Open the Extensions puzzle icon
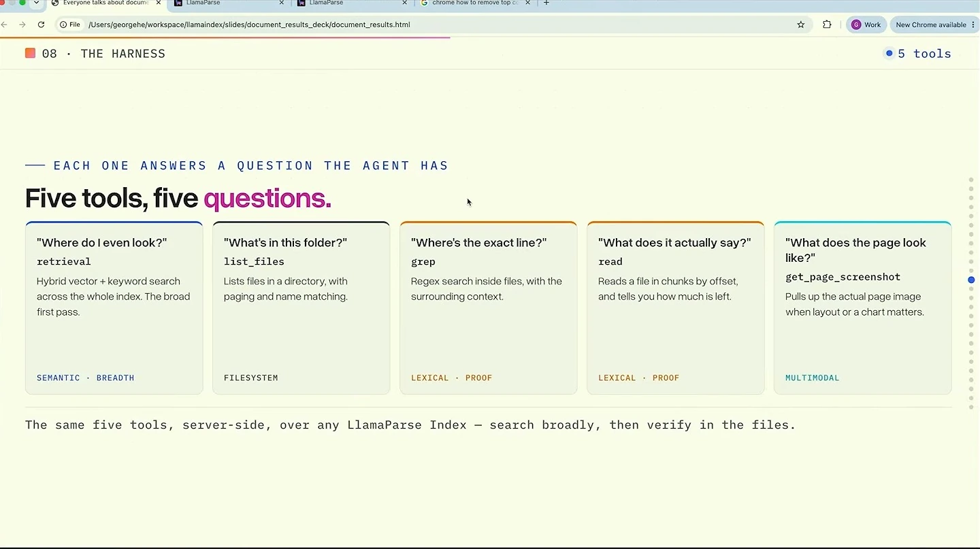The image size is (980, 549). point(827,24)
